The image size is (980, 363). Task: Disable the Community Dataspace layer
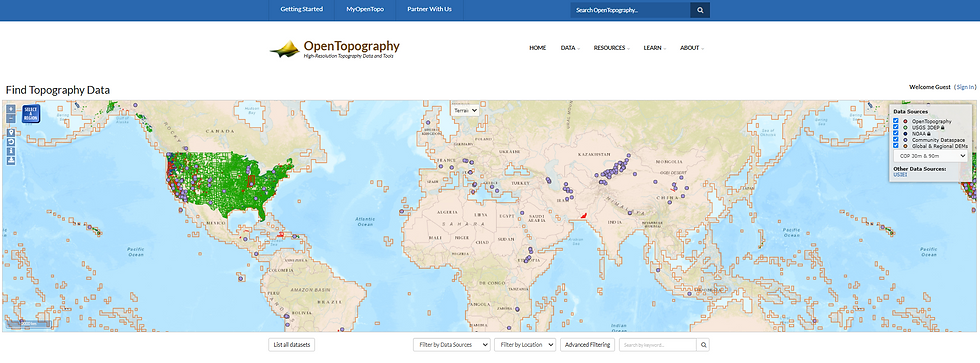click(x=896, y=139)
